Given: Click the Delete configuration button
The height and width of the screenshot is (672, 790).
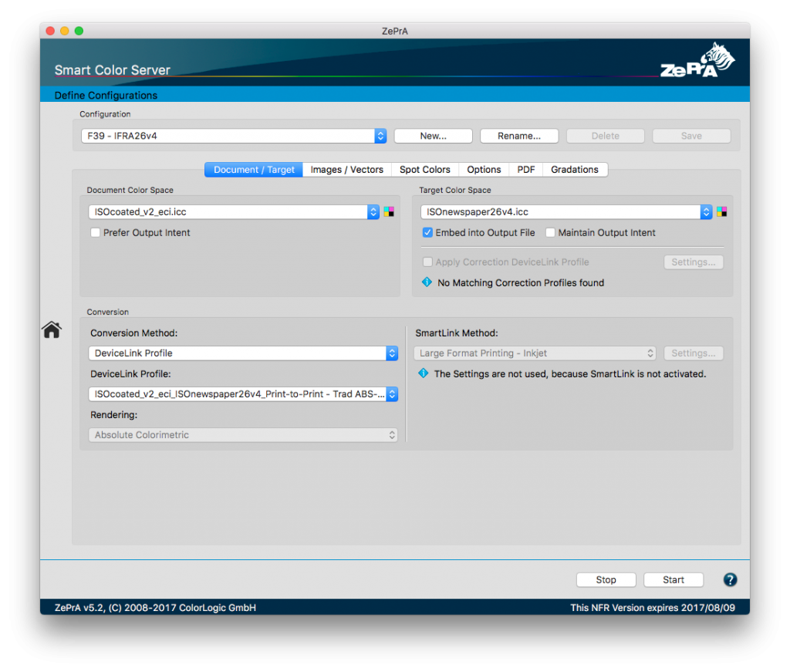Looking at the screenshot, I should (606, 136).
